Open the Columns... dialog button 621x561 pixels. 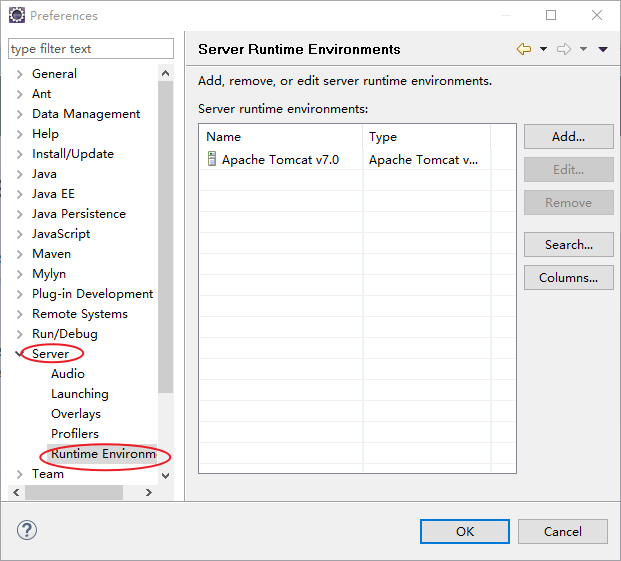pos(569,278)
